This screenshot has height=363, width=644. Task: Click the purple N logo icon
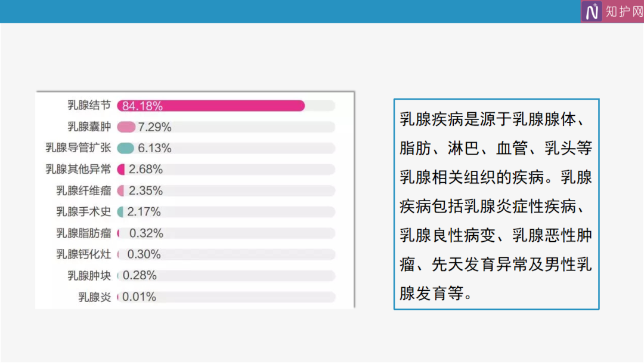click(592, 11)
